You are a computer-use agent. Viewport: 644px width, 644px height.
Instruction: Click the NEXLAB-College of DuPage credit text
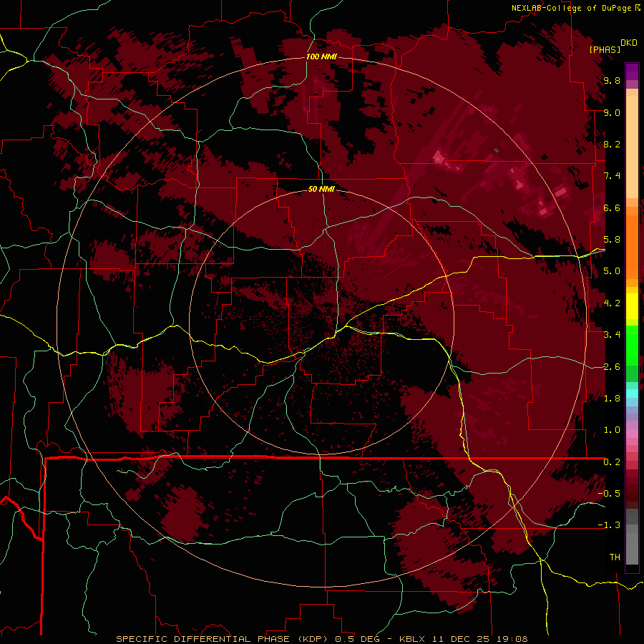(x=571, y=8)
